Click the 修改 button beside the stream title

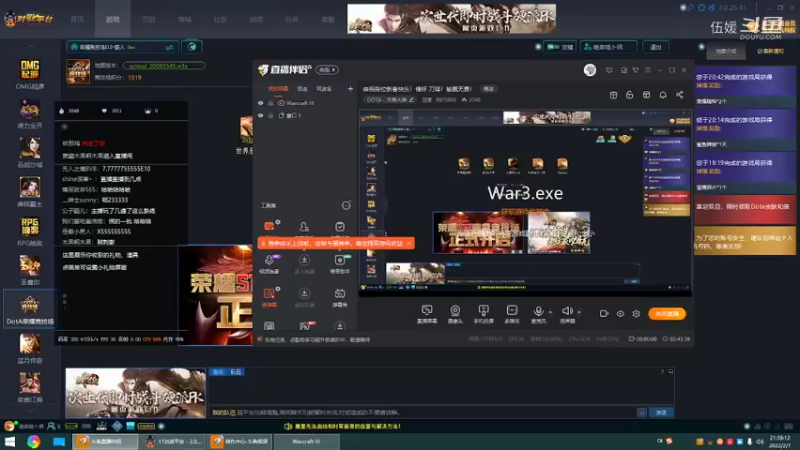(489, 89)
